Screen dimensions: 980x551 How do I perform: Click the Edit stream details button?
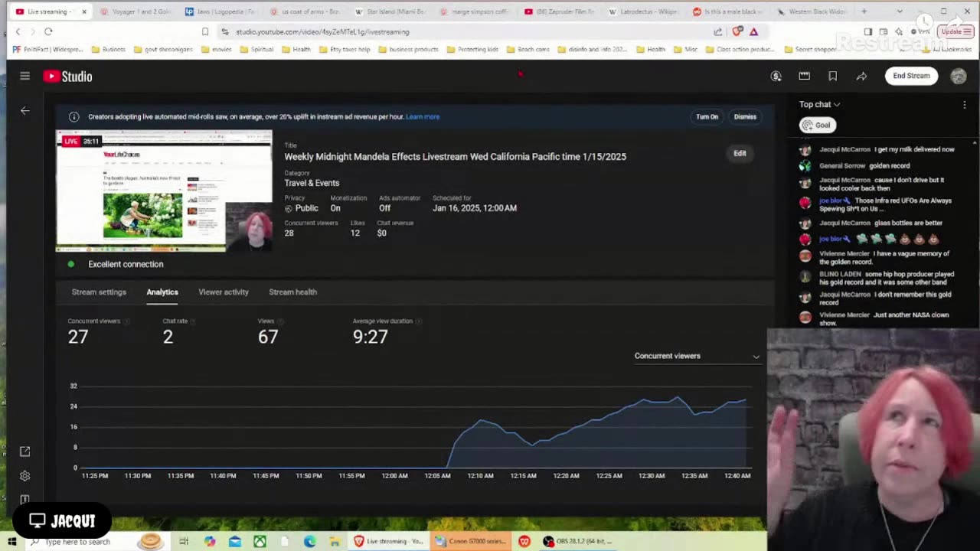click(740, 153)
